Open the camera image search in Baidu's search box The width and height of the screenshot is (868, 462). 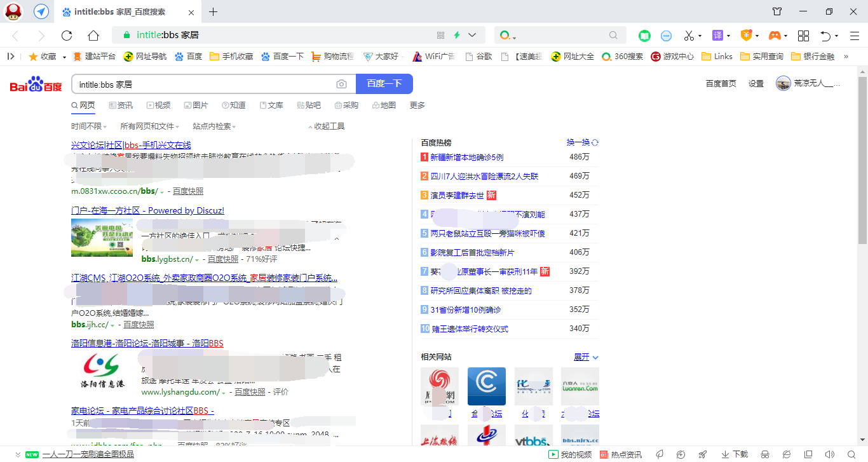pos(341,83)
